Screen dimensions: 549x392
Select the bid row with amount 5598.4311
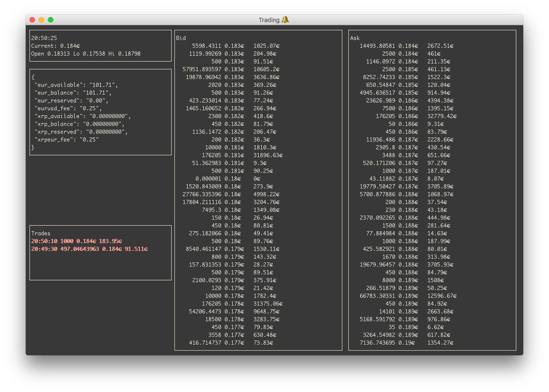pyautogui.click(x=236, y=46)
